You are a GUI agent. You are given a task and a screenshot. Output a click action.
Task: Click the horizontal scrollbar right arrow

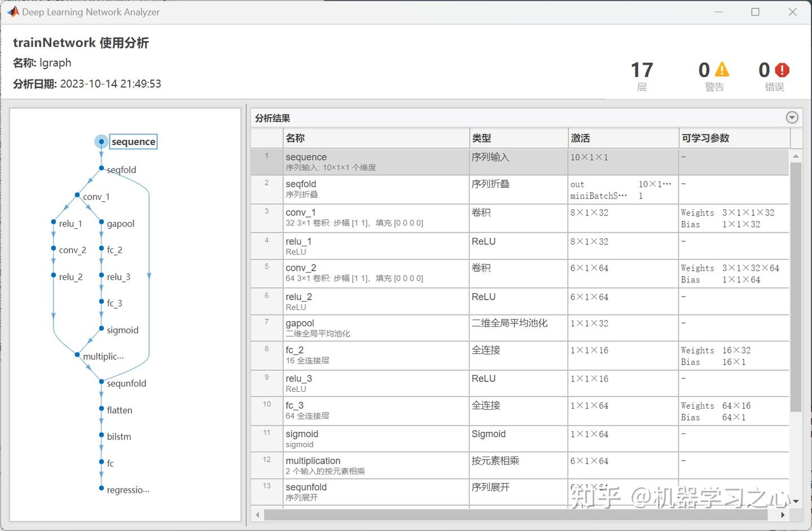click(x=783, y=515)
